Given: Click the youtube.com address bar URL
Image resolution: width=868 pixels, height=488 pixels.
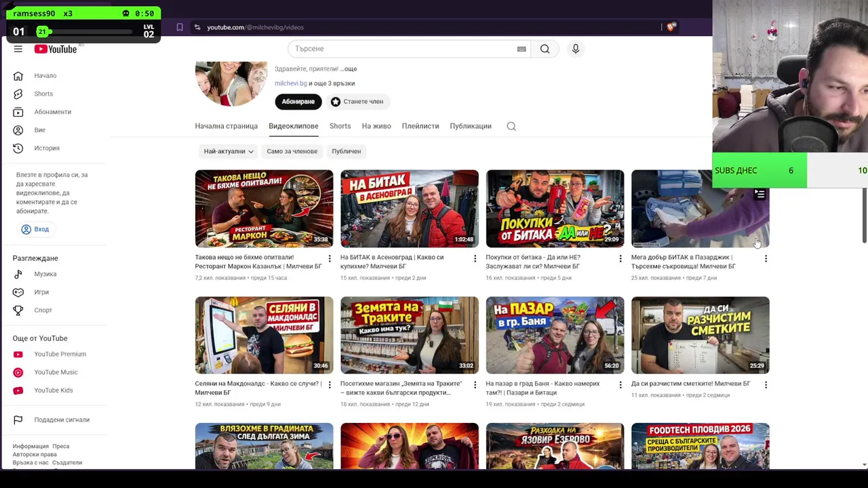Looking at the screenshot, I should [x=255, y=27].
